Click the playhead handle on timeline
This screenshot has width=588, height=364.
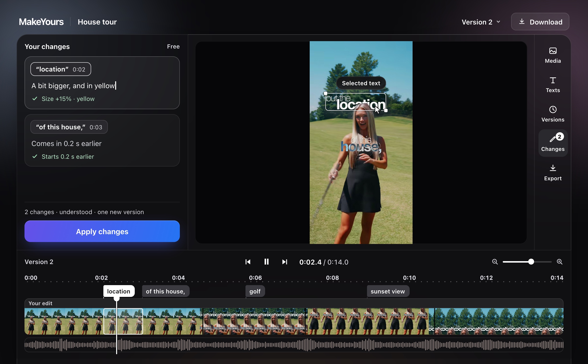click(117, 298)
